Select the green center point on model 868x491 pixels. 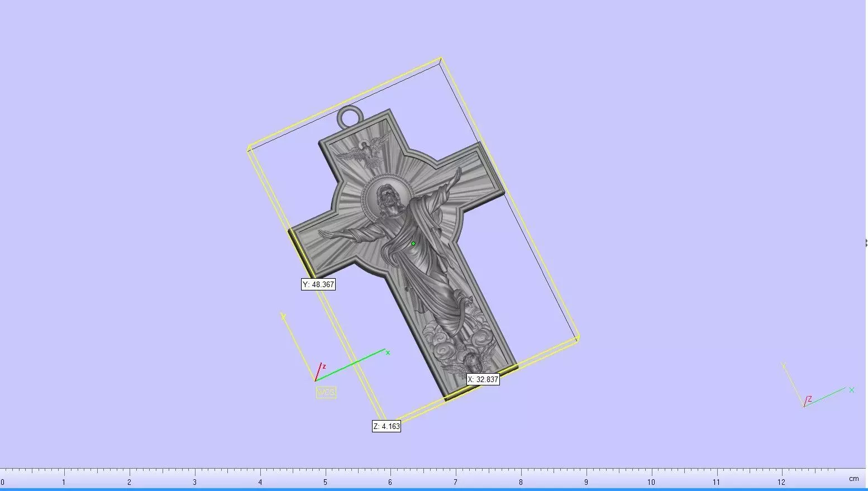[413, 244]
